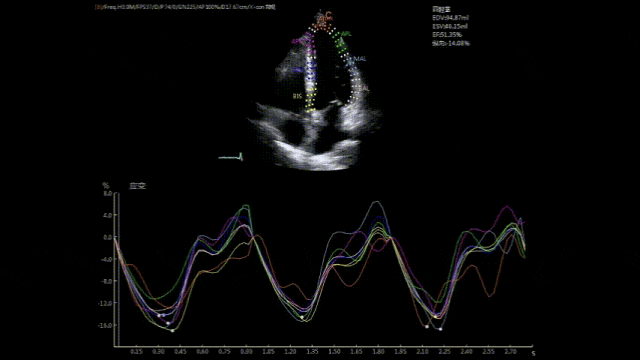The height and width of the screenshot is (360, 640).
Task: Click the 0.90 time axis label
Action: pos(247,352)
